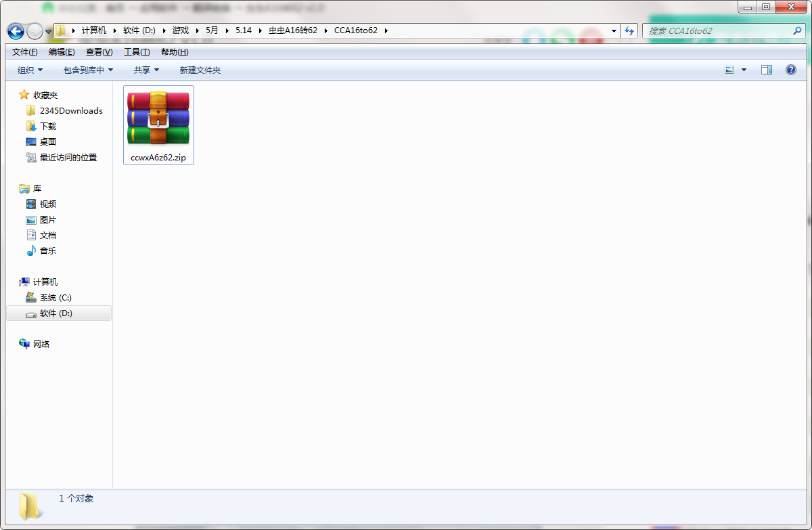Open the 文档 library
This screenshot has width=812, height=530.
41,235
